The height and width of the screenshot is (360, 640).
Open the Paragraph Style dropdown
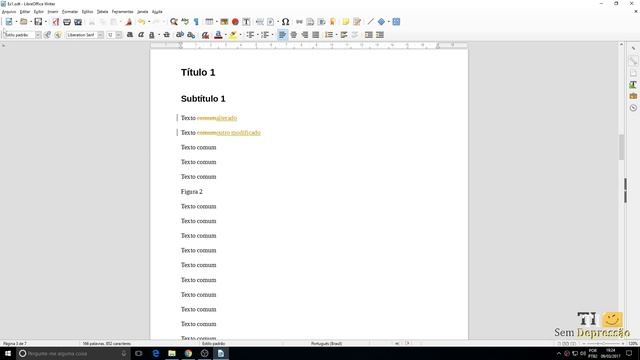38,35
